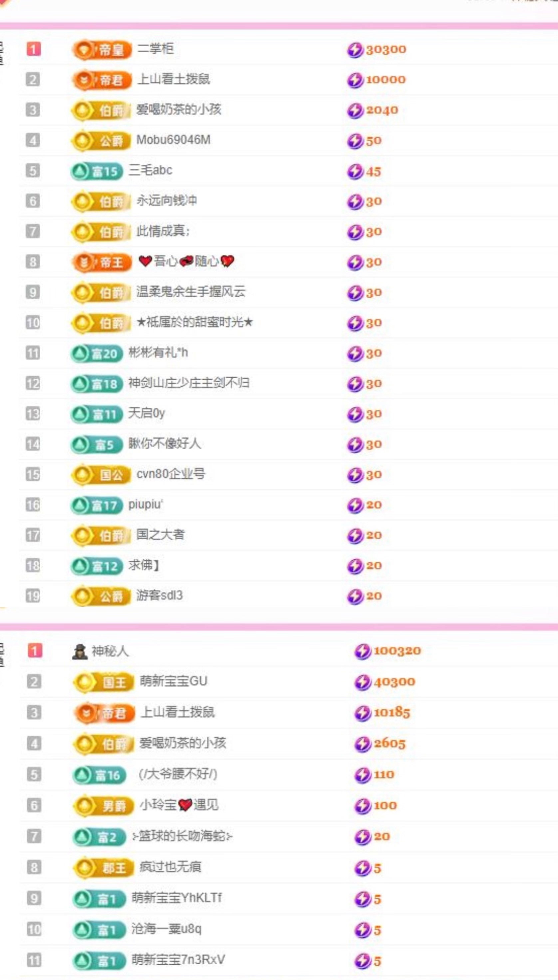Screen dimensions: 558x980
Task: Click the score value 110
Action: pos(384,775)
